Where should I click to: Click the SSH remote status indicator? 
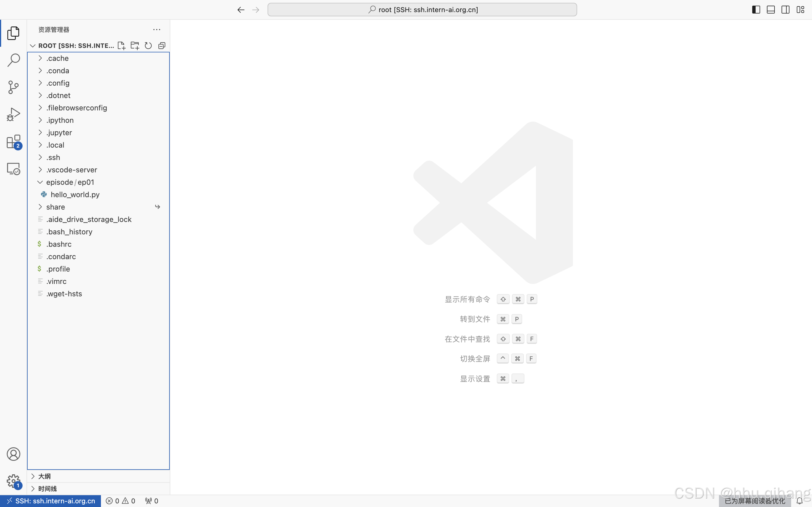[51, 501]
